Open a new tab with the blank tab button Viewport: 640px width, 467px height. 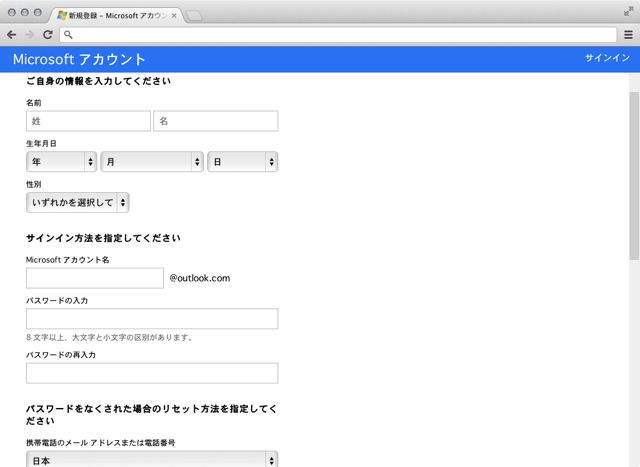(193, 16)
